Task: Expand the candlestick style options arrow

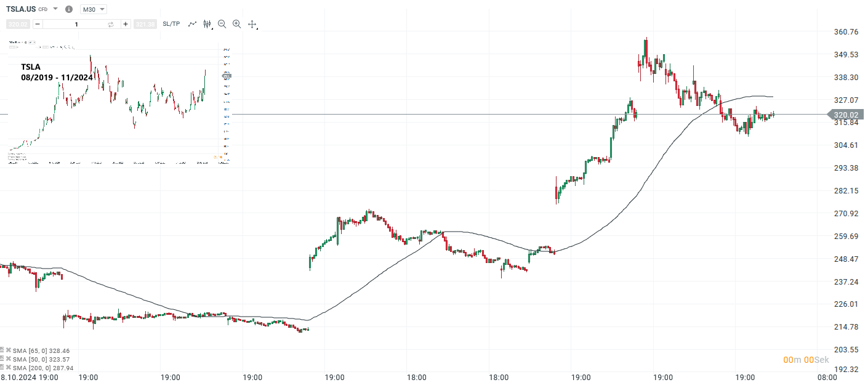Action: [212, 28]
